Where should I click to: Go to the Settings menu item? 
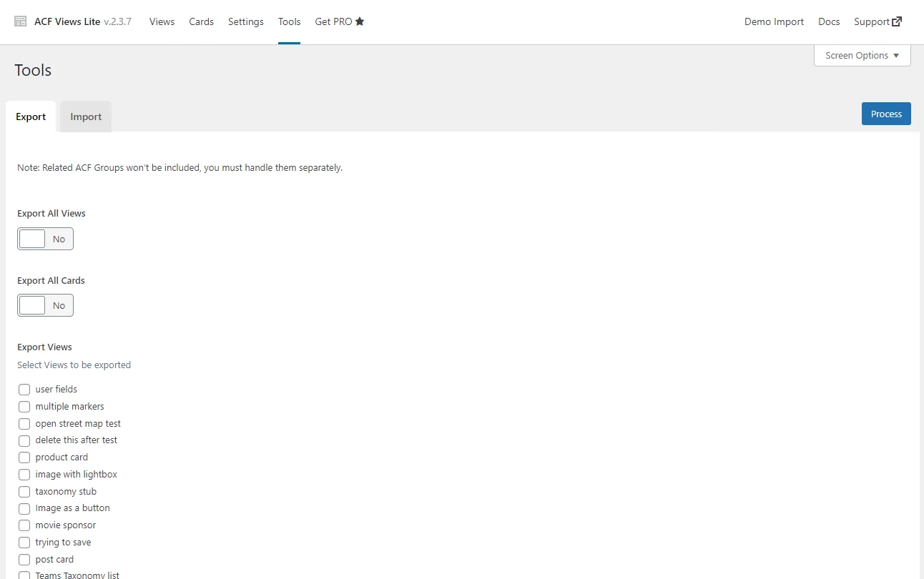click(x=246, y=21)
